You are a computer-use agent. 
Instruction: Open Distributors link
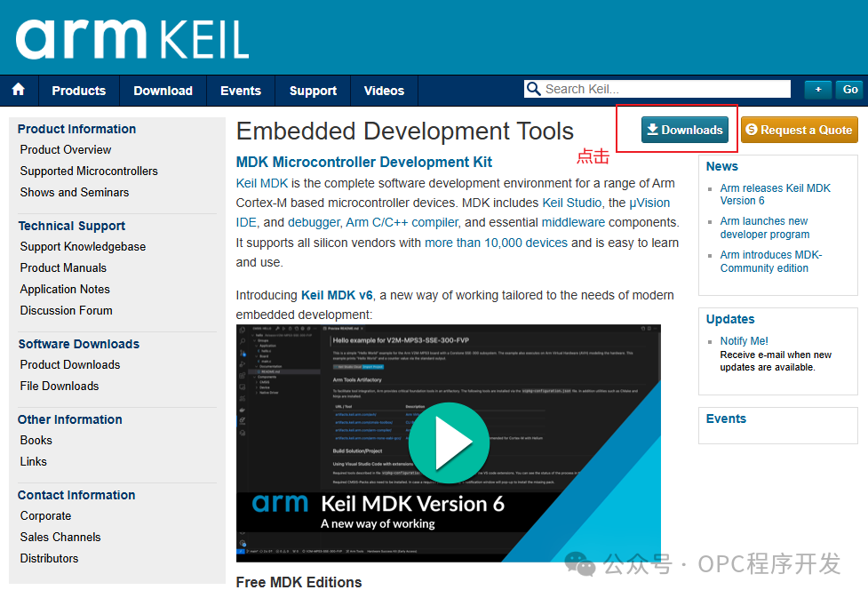tap(49, 558)
